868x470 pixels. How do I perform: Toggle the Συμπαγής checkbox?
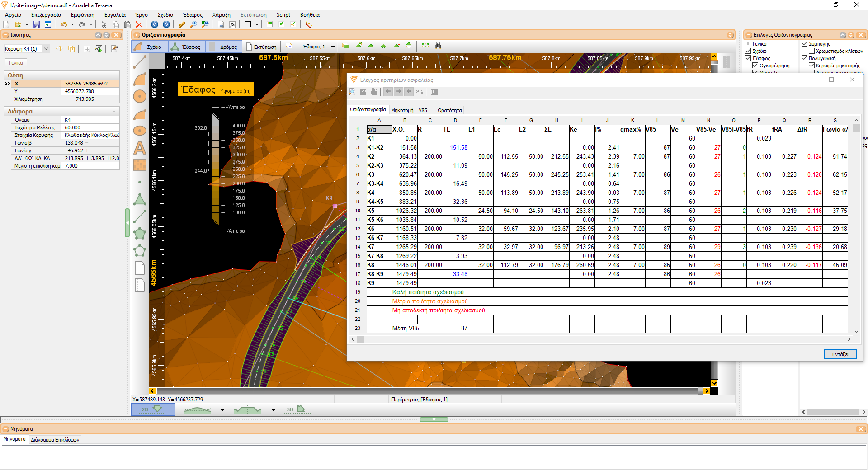tap(805, 44)
